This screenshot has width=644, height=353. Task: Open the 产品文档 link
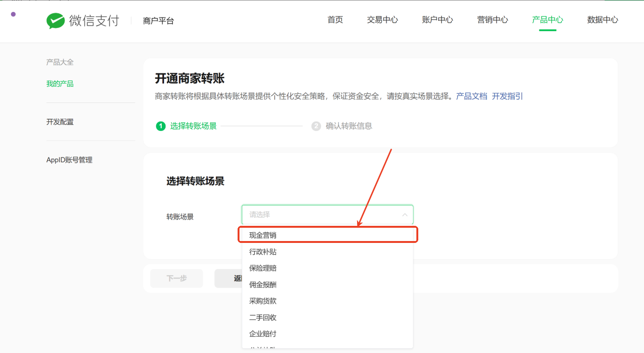click(471, 96)
